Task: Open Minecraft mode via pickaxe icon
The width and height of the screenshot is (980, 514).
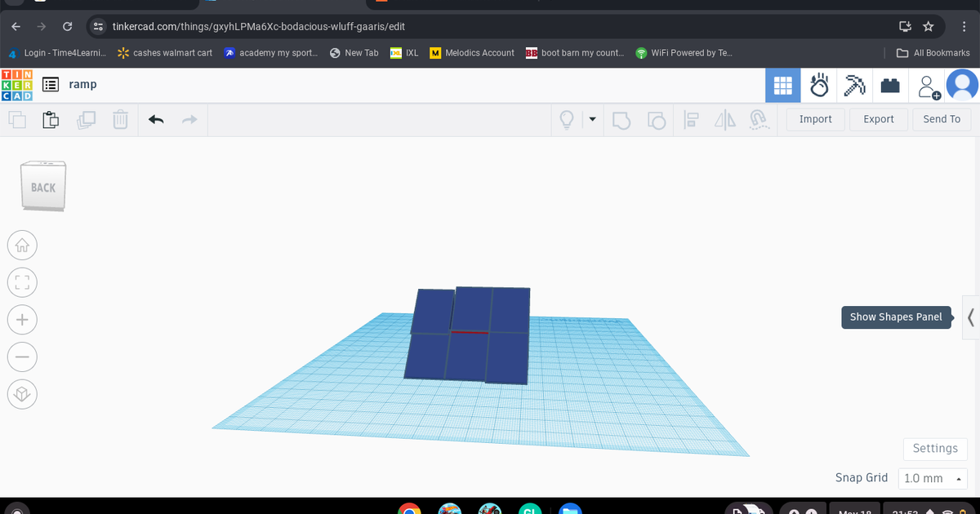Action: pos(854,85)
